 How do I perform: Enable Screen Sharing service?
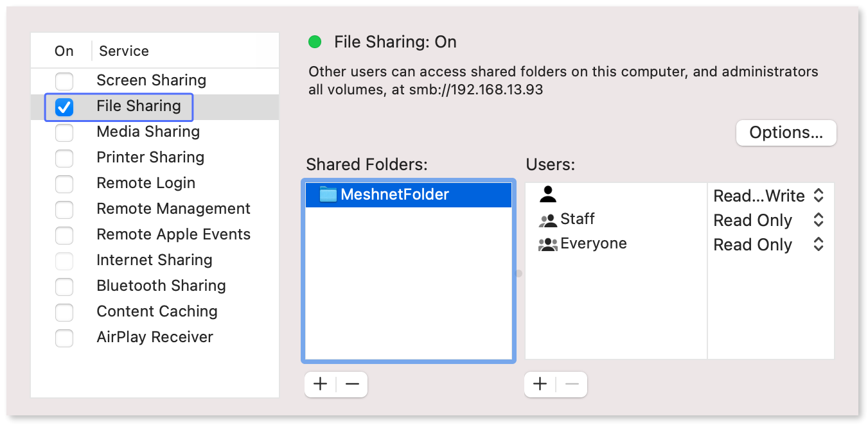coord(64,80)
